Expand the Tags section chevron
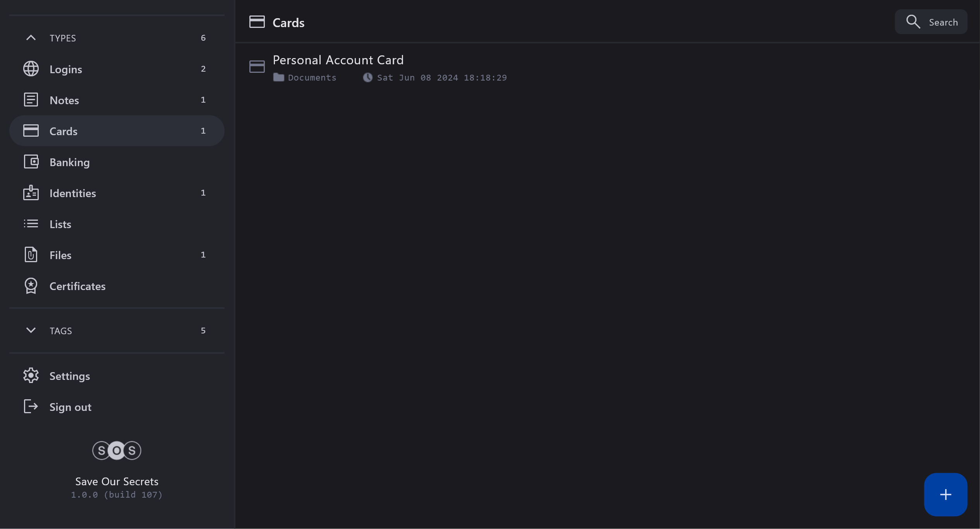980x529 pixels. pyautogui.click(x=31, y=330)
